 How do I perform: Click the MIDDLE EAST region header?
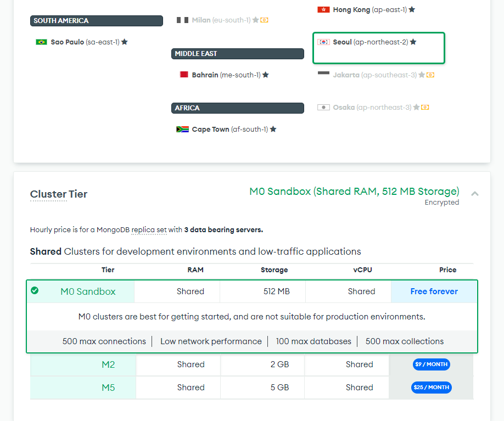click(x=238, y=54)
